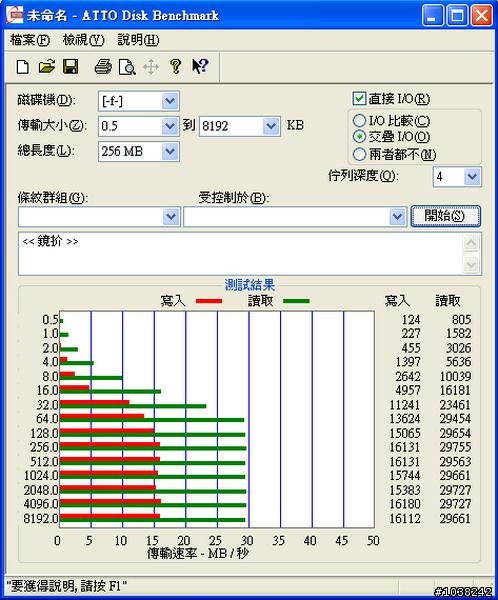Open the 總長度 256 MB dropdown
The image size is (498, 600).
pyautogui.click(x=170, y=152)
